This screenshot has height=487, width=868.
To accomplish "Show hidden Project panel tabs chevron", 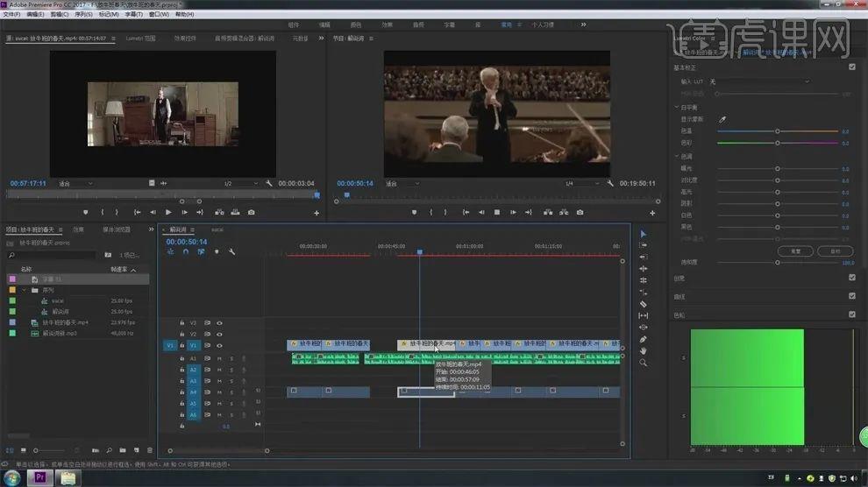I will click(x=151, y=229).
